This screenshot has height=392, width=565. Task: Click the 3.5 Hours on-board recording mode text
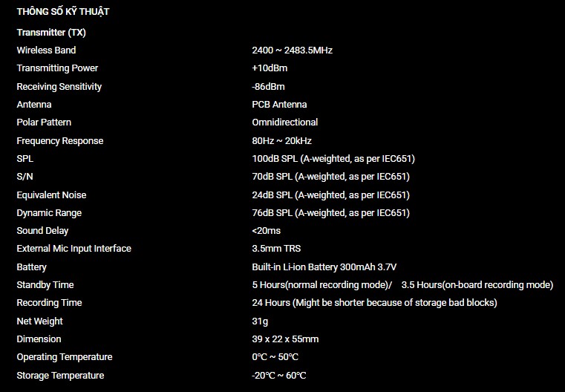[477, 284]
